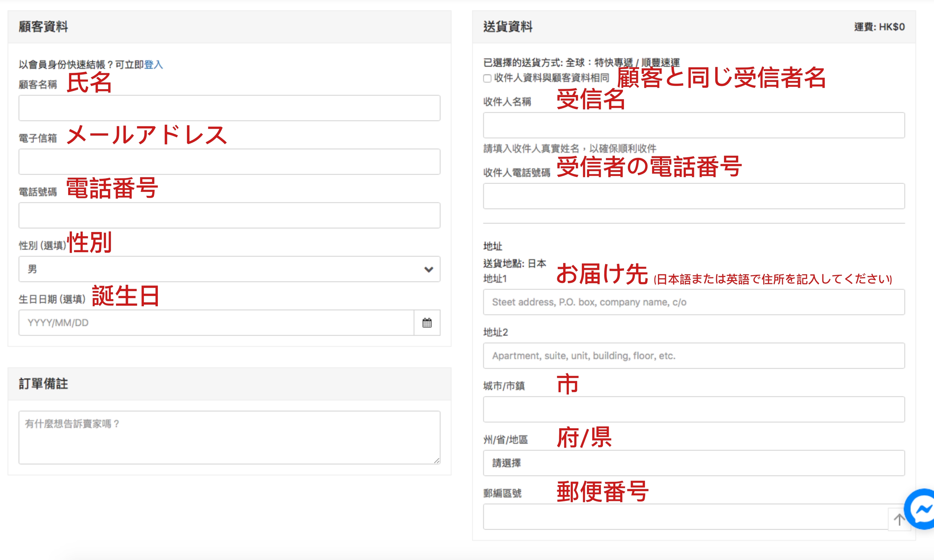Click the YYYY/MM/DD birthday date field
This screenshot has height=560, width=934.
pos(216,323)
